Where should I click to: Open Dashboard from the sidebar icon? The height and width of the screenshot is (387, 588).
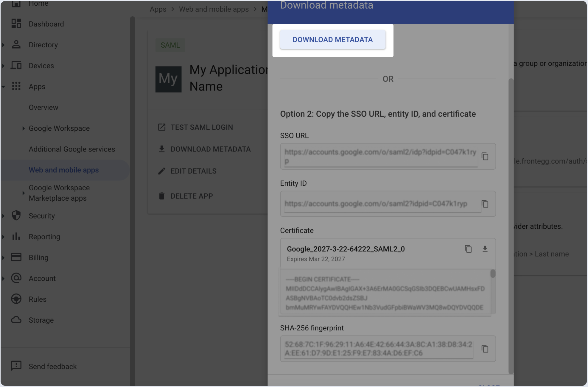point(16,24)
